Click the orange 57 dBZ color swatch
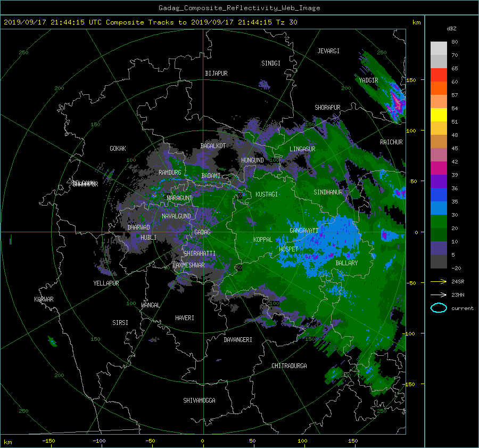 click(439, 88)
